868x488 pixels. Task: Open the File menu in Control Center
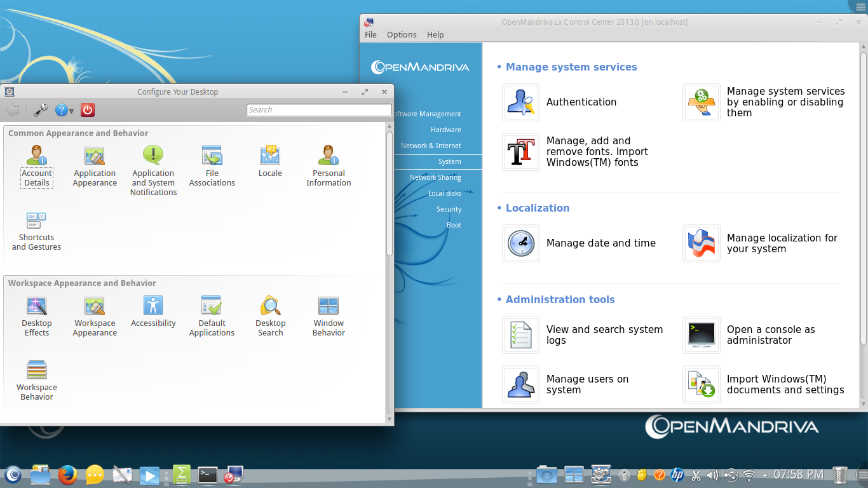click(x=370, y=35)
